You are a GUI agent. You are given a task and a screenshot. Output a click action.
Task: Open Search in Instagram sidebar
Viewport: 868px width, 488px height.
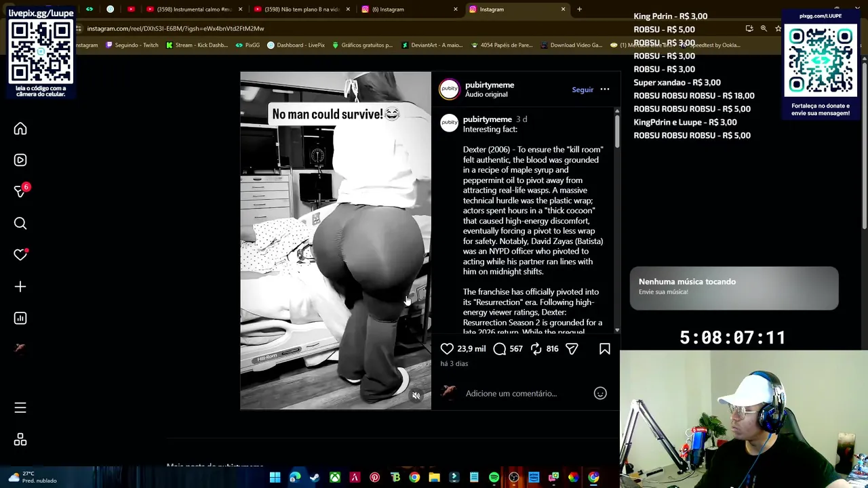tap(20, 223)
